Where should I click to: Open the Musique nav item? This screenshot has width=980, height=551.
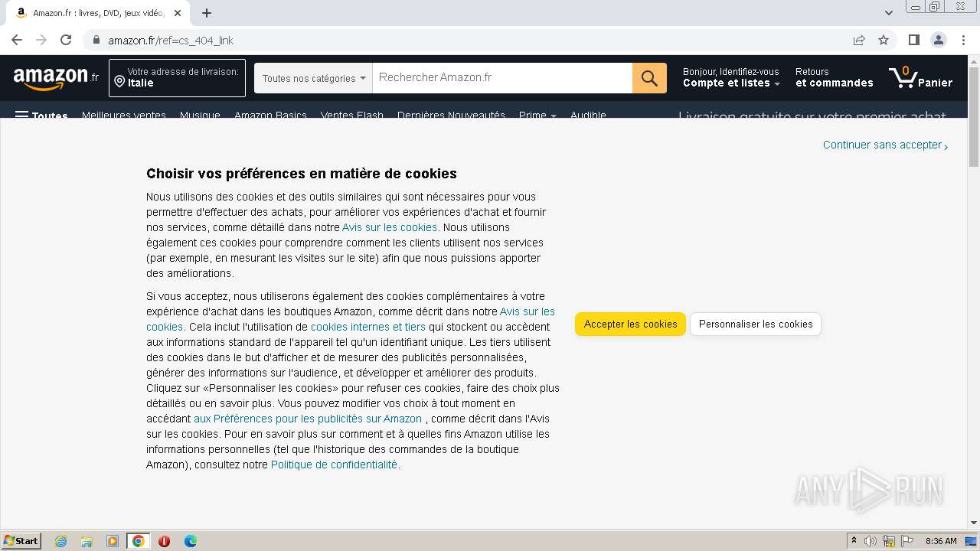(x=200, y=116)
